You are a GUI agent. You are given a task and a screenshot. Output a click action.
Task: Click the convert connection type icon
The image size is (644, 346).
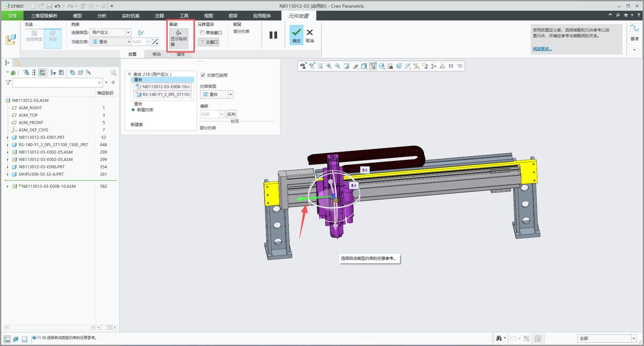click(141, 33)
